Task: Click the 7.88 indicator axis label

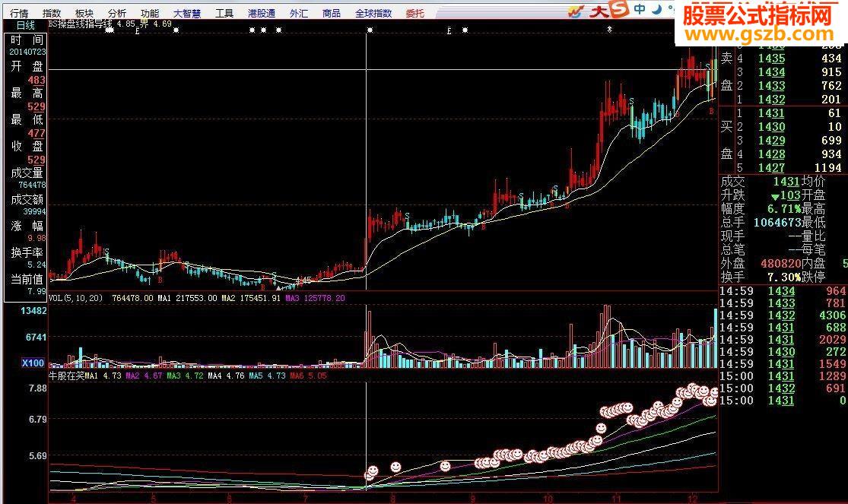Action: point(38,388)
